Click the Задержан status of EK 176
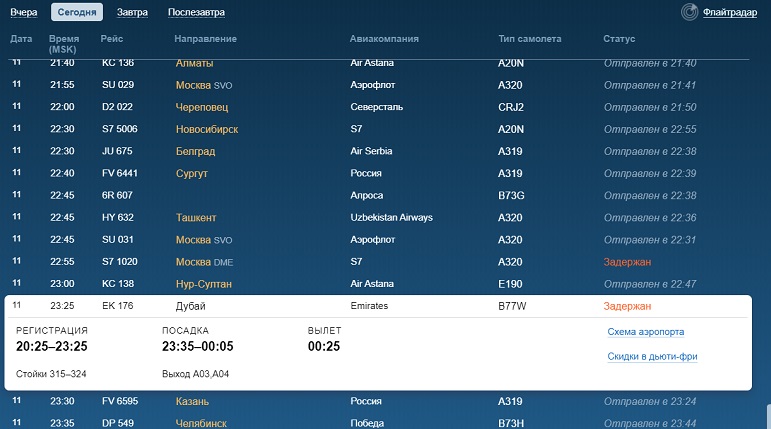The image size is (771, 429). [627, 306]
